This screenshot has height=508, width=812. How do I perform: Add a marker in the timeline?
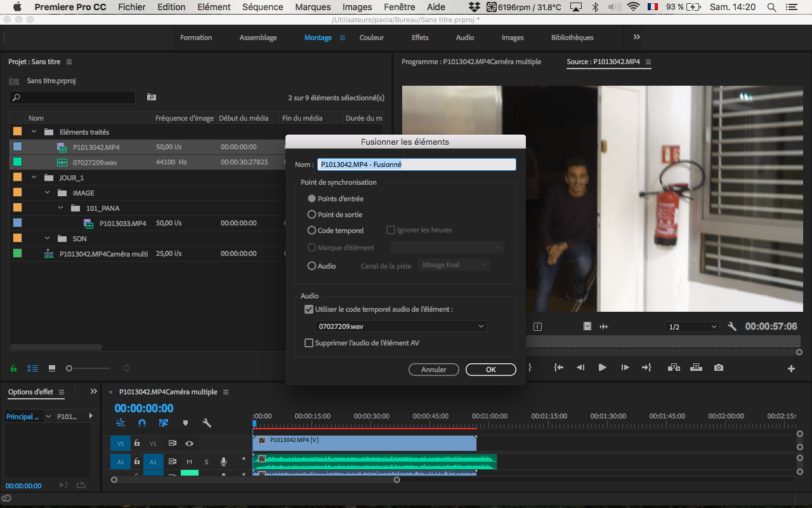pos(185,423)
